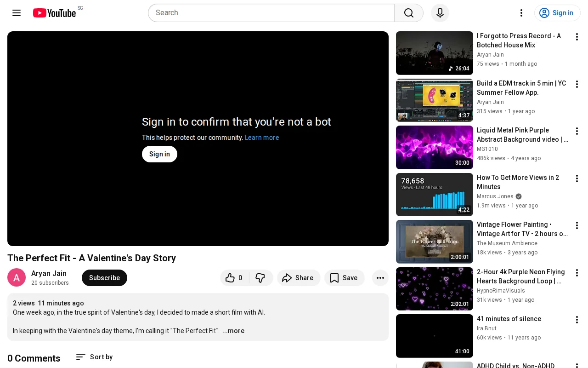This screenshot has height=368, width=588.
Task: Click '2 views 11 minutes ago' text
Action: 48,303
